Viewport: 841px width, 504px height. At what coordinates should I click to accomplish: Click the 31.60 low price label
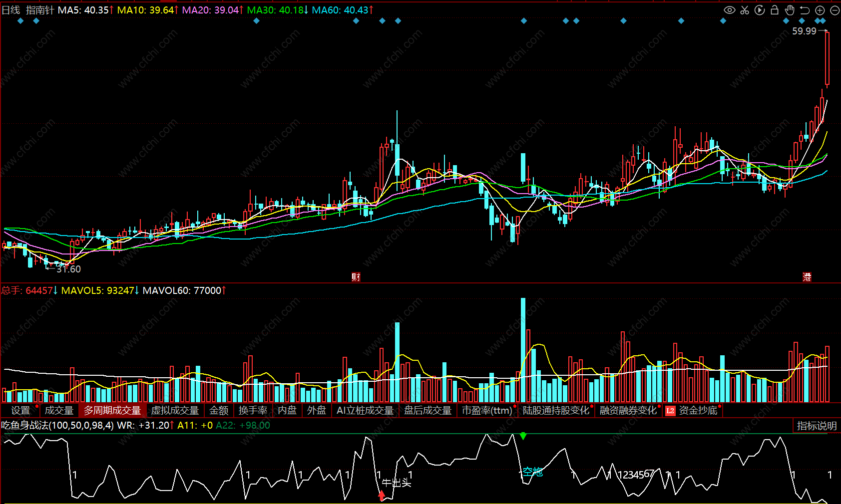click(x=68, y=269)
